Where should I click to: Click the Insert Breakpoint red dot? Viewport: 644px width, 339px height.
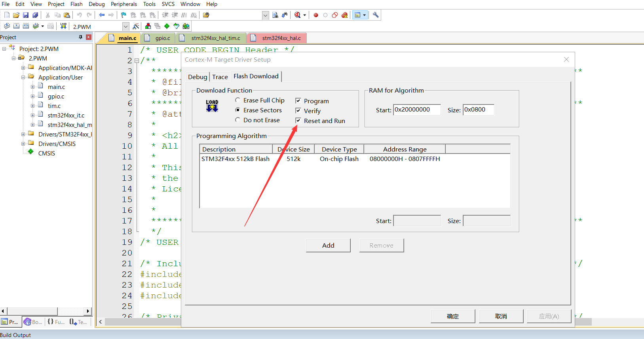[316, 15]
